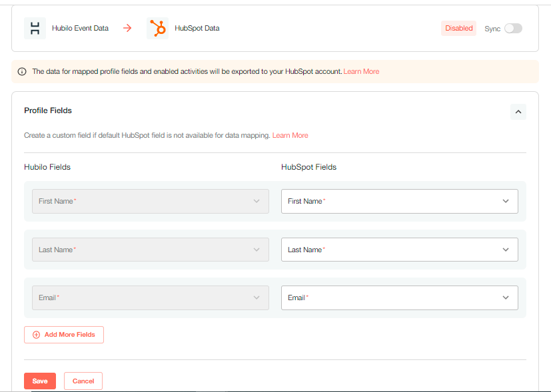The width and height of the screenshot is (551, 392).
Task: Click the Profile Fields heading
Action: click(48, 110)
